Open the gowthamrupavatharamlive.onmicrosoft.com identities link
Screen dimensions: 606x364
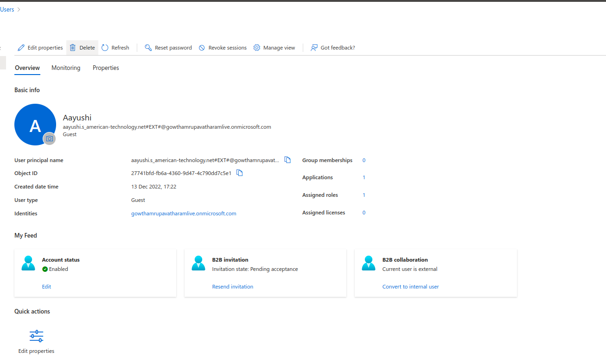[x=184, y=213]
